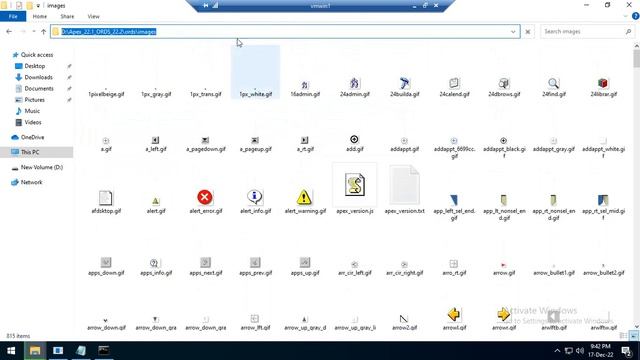Select the app_left_sel_end.gif file
Image resolution: width=640 pixels, height=360 pixels.
(x=454, y=200)
